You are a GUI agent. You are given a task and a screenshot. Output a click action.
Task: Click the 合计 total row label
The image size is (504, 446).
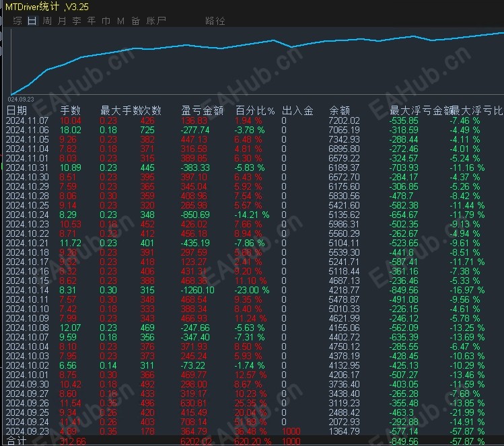(x=16, y=441)
